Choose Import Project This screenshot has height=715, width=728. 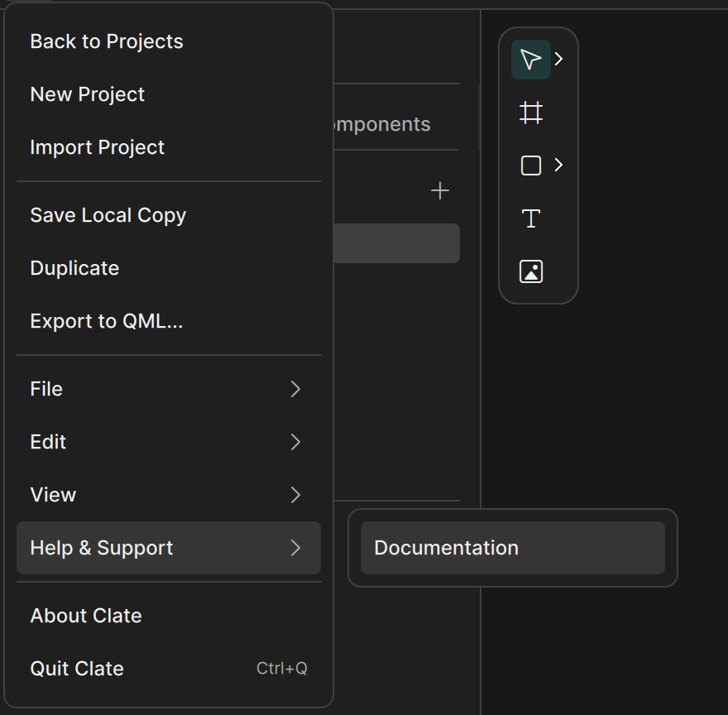(169, 147)
